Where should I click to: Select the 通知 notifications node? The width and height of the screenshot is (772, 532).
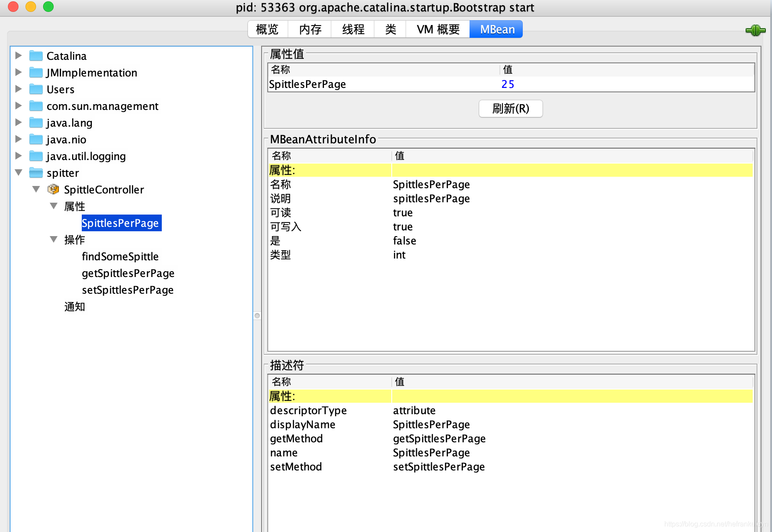(x=75, y=306)
